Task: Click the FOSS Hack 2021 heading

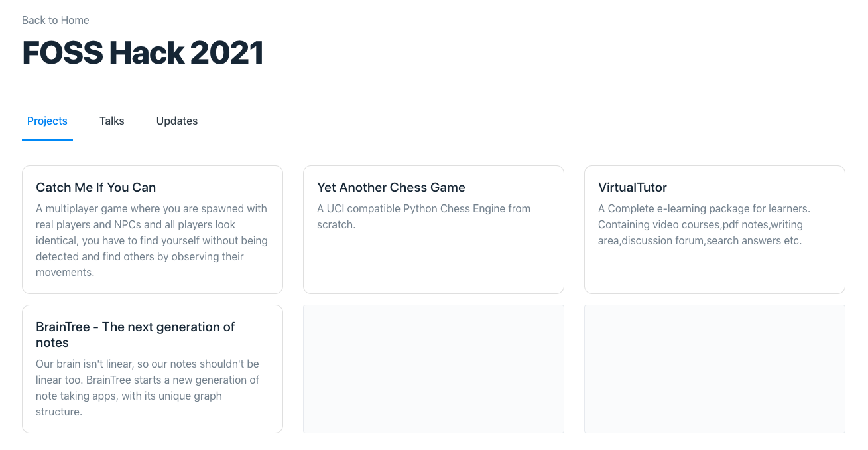Action: click(x=143, y=53)
